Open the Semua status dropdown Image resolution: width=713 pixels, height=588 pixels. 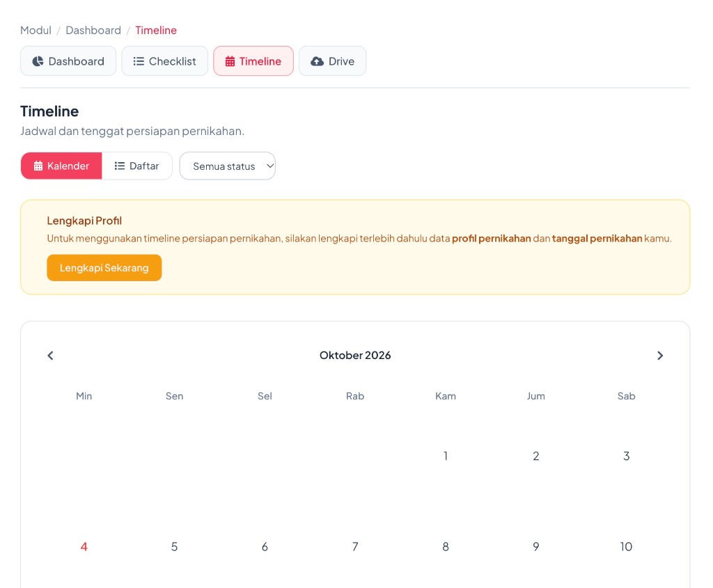228,166
